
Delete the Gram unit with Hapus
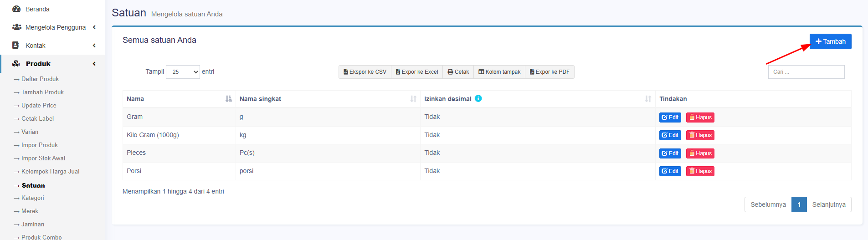(700, 117)
